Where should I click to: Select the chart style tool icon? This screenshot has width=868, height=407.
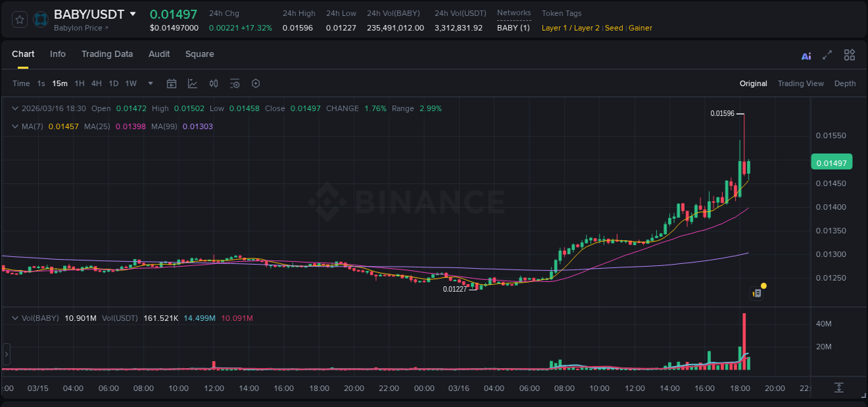pos(192,83)
